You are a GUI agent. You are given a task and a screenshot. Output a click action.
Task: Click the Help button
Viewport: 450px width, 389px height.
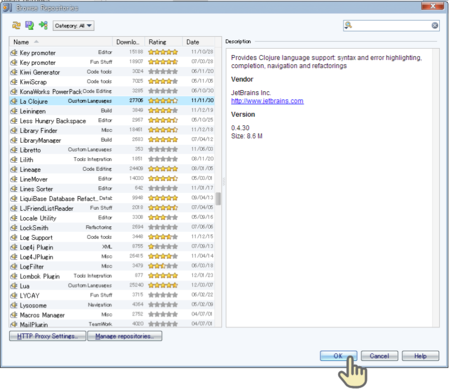[x=420, y=356]
